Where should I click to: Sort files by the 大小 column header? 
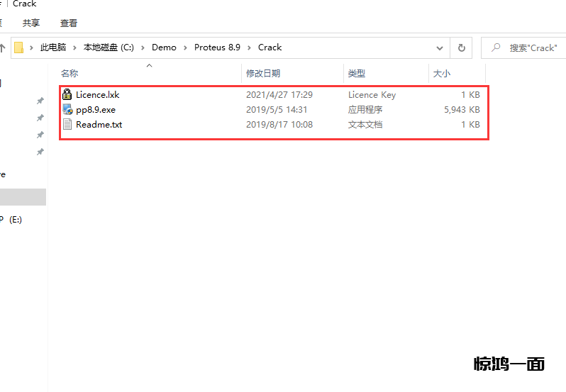441,74
